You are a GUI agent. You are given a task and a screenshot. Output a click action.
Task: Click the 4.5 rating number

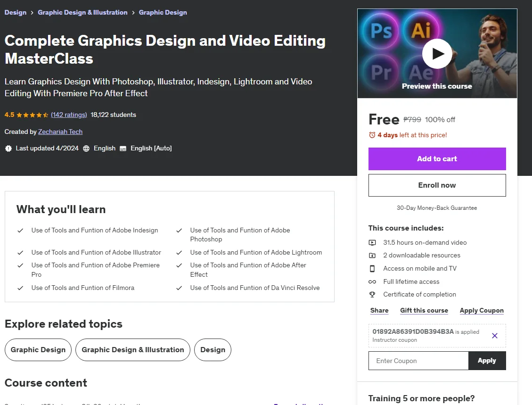point(9,115)
